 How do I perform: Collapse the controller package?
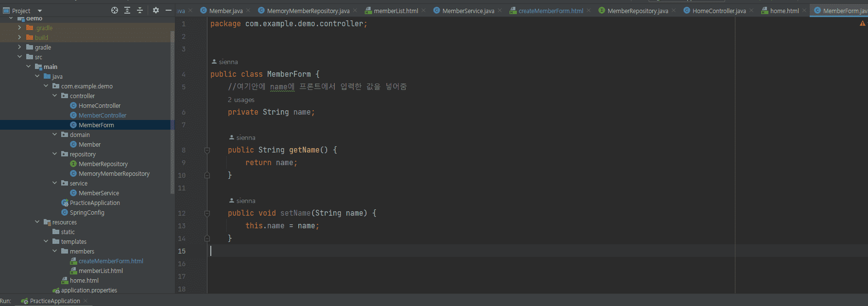[54, 96]
